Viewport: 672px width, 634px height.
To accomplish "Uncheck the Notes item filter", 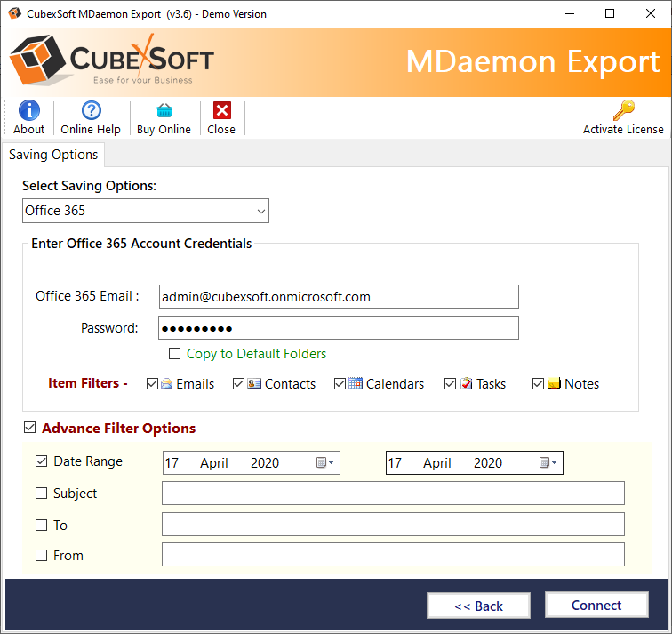I will (538, 384).
